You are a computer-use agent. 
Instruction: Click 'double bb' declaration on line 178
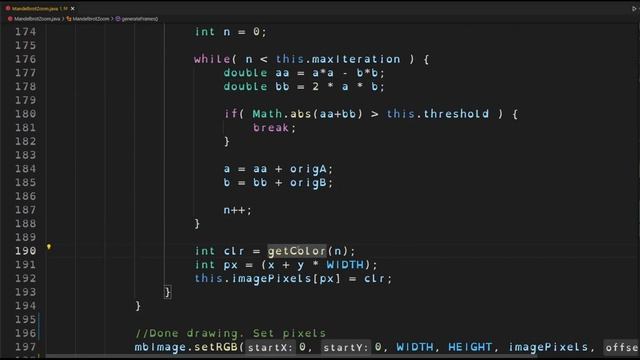256,87
